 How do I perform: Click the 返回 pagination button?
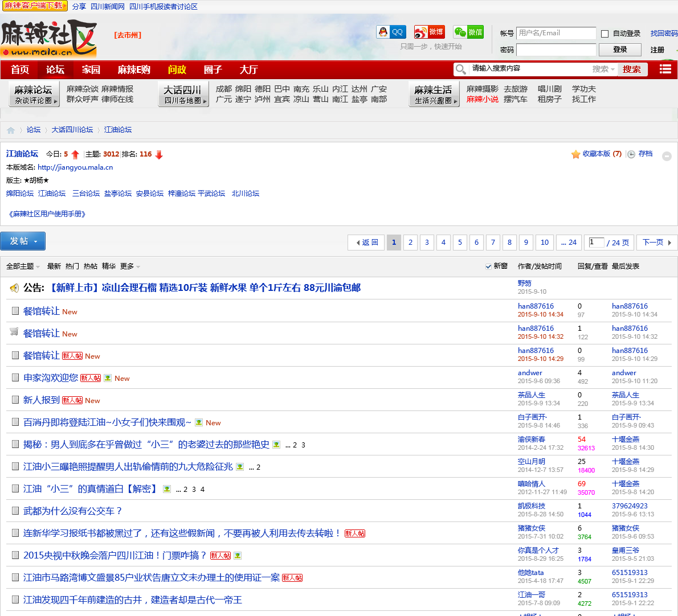tap(366, 243)
